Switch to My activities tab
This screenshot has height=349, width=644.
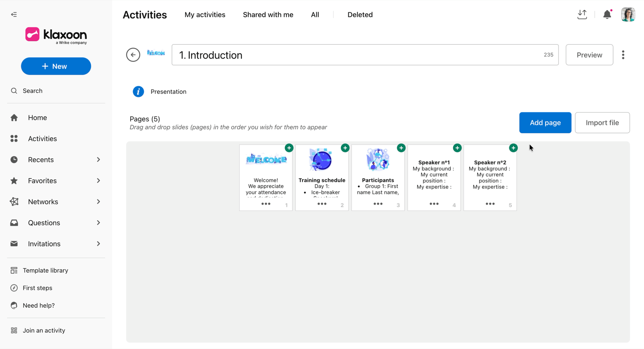pyautogui.click(x=205, y=15)
